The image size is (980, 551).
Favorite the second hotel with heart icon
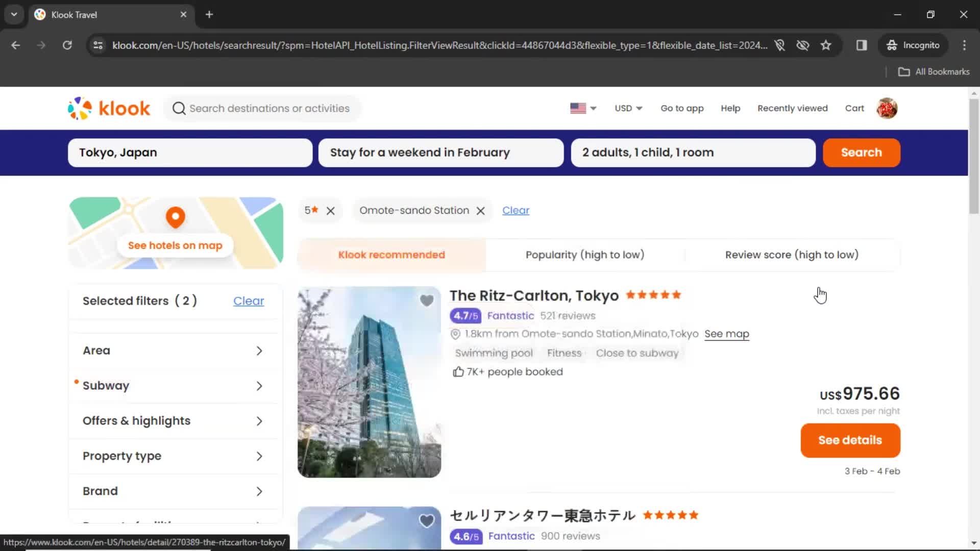[427, 521]
